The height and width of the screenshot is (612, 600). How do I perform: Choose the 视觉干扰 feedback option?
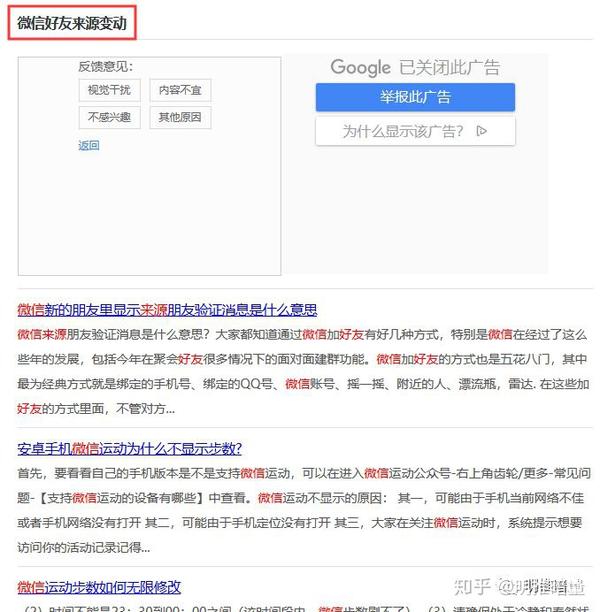coord(109,90)
